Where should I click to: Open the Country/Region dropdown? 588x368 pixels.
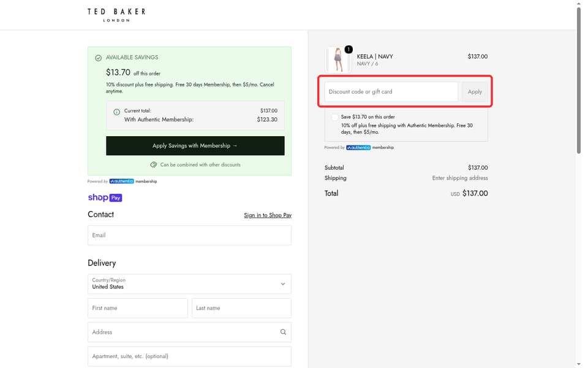pyautogui.click(x=189, y=284)
